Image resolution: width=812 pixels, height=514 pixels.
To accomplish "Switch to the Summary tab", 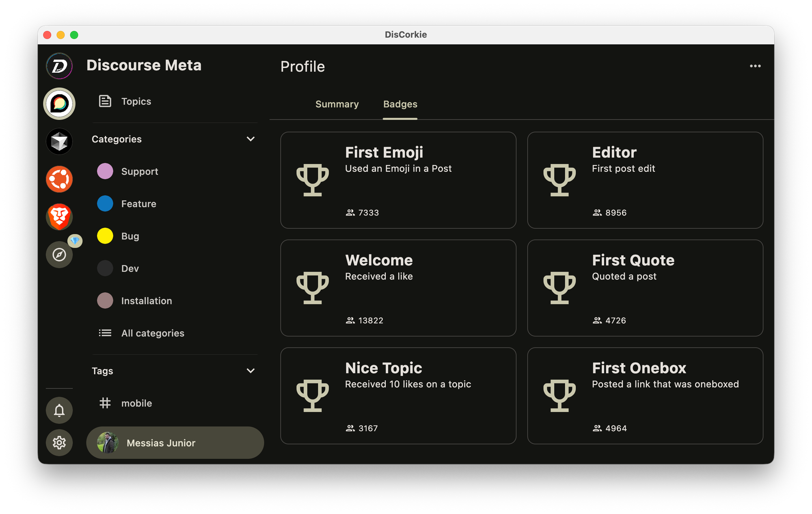I will 337,104.
